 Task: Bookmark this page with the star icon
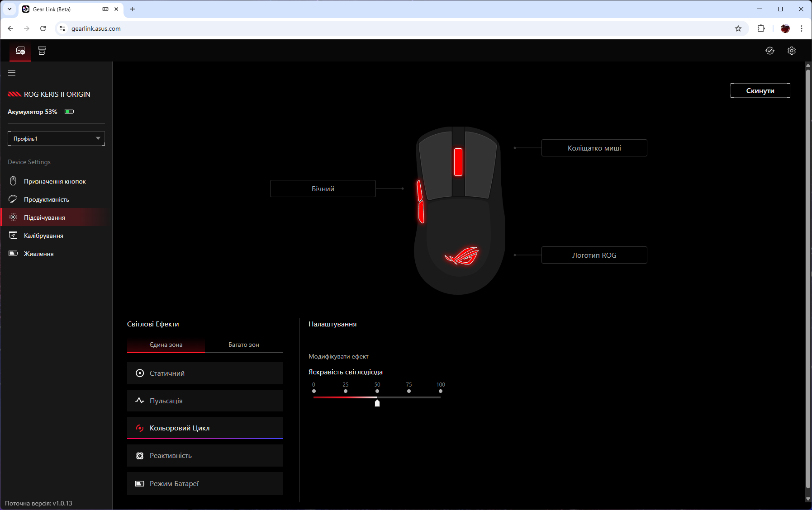pyautogui.click(x=738, y=28)
